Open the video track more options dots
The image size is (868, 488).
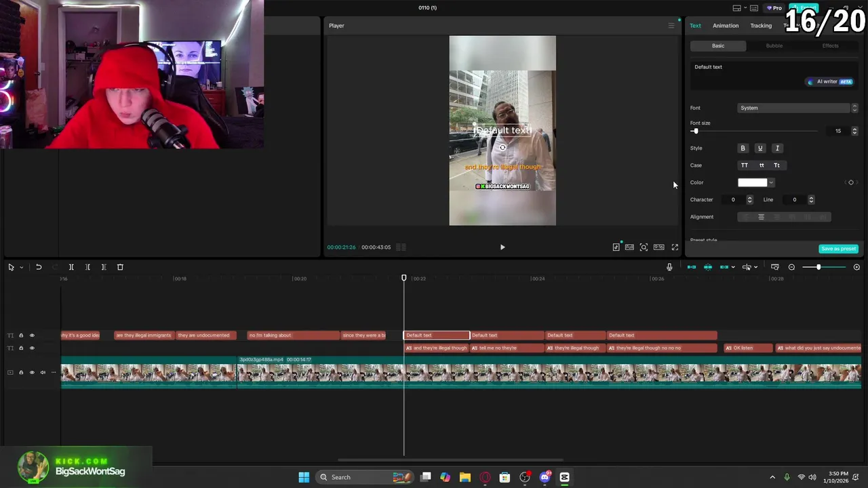54,372
